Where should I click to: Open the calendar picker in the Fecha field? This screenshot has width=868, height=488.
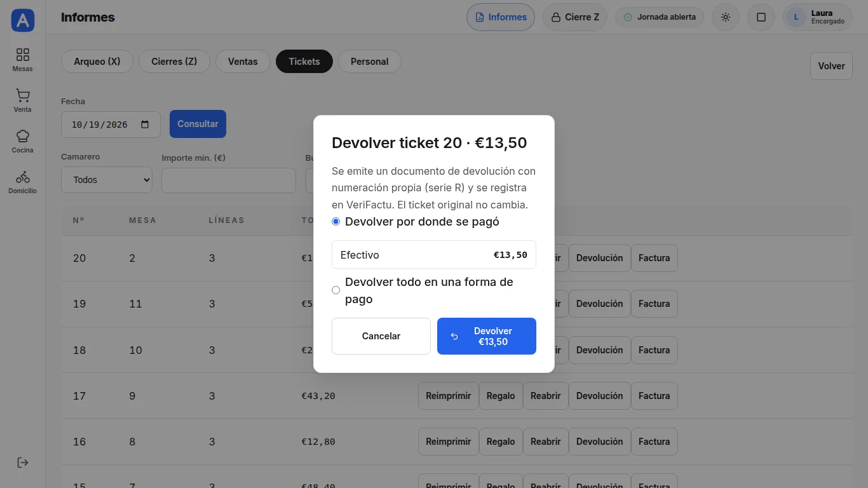click(145, 125)
